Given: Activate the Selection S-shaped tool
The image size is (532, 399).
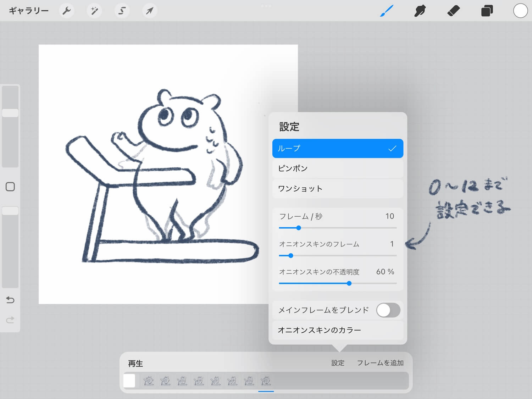Looking at the screenshot, I should 122,11.
